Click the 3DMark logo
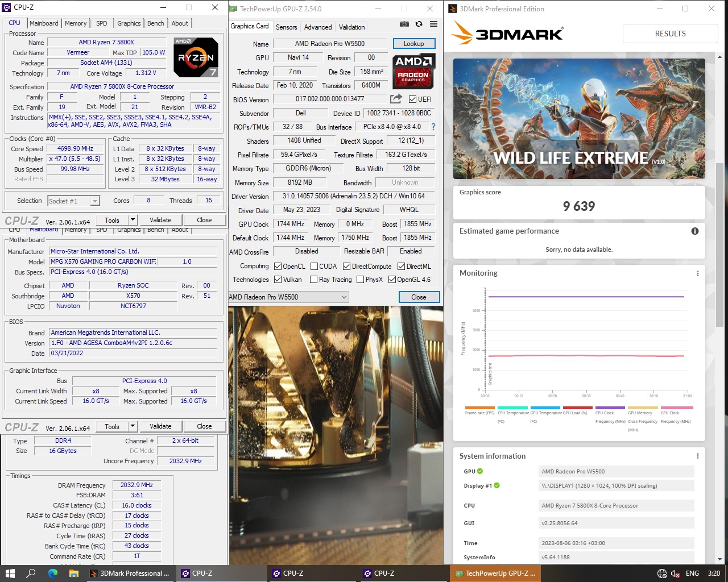The width and height of the screenshot is (728, 582). point(508,34)
